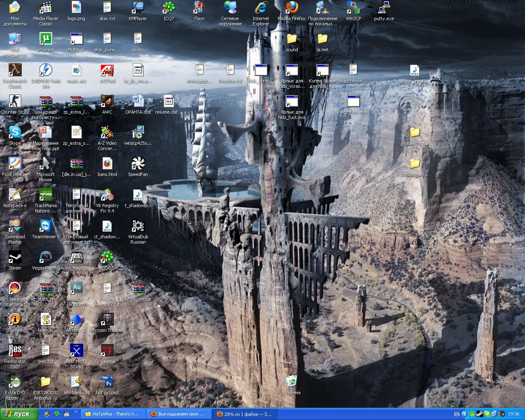Select the hlds_fuck.exe file icon
Screen dimensions: 525x420
point(353,105)
